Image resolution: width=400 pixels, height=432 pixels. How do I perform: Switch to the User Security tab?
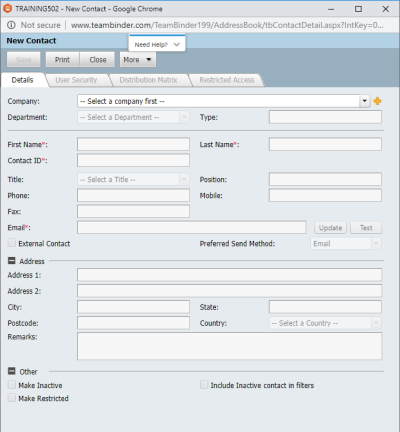click(x=76, y=80)
